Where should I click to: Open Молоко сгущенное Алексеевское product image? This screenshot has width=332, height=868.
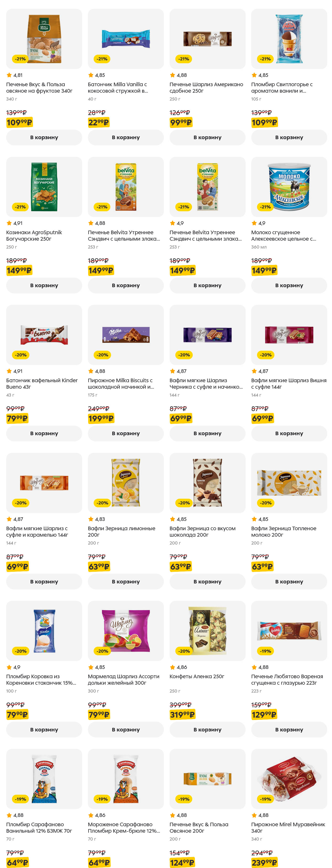click(289, 187)
